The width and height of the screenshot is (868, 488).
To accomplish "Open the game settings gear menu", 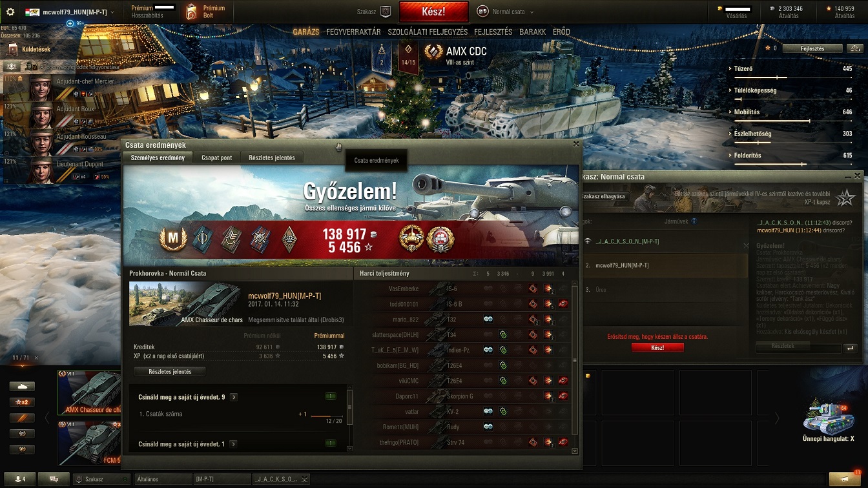I will click(x=10, y=12).
